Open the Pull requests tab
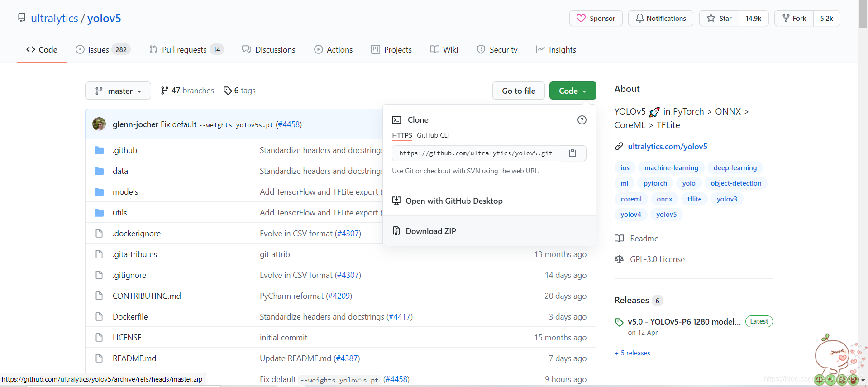This screenshot has width=868, height=387. pyautogui.click(x=186, y=49)
